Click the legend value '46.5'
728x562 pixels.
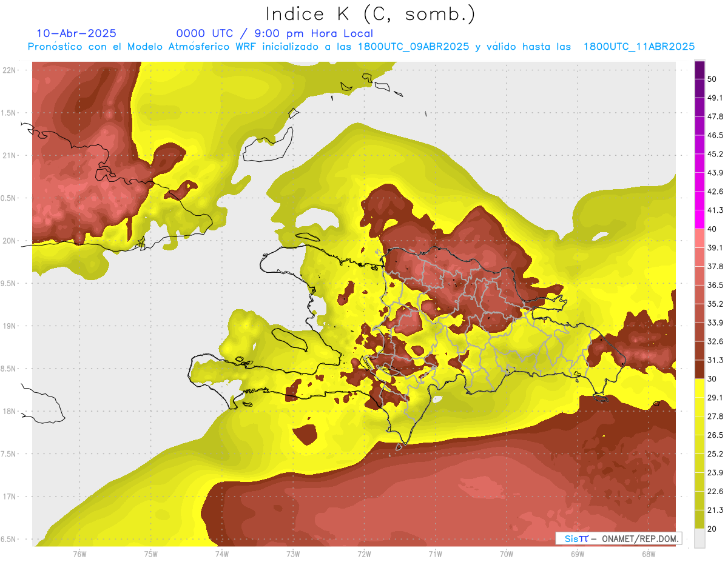click(715, 135)
